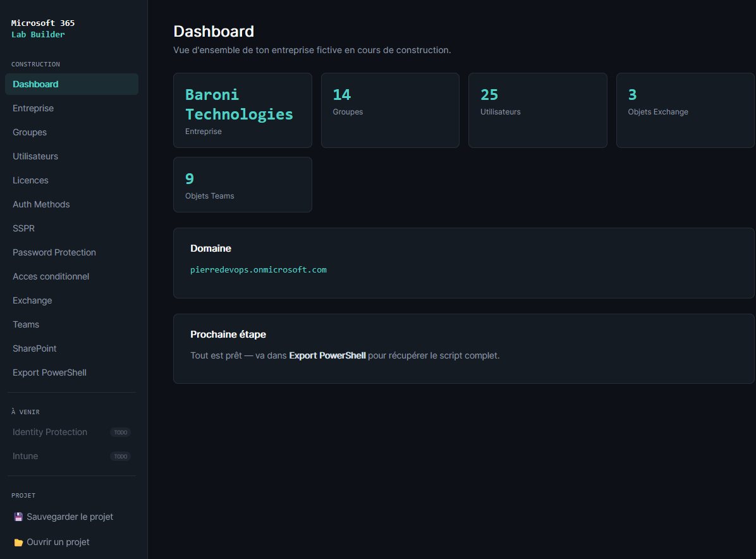The width and height of the screenshot is (756, 559).
Task: Select Teams in the sidebar
Action: point(72,324)
